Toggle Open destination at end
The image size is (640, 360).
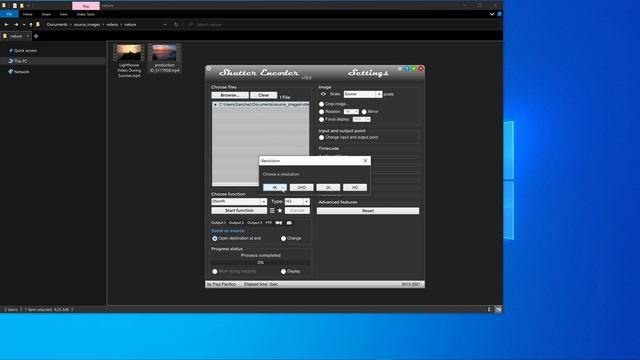215,238
